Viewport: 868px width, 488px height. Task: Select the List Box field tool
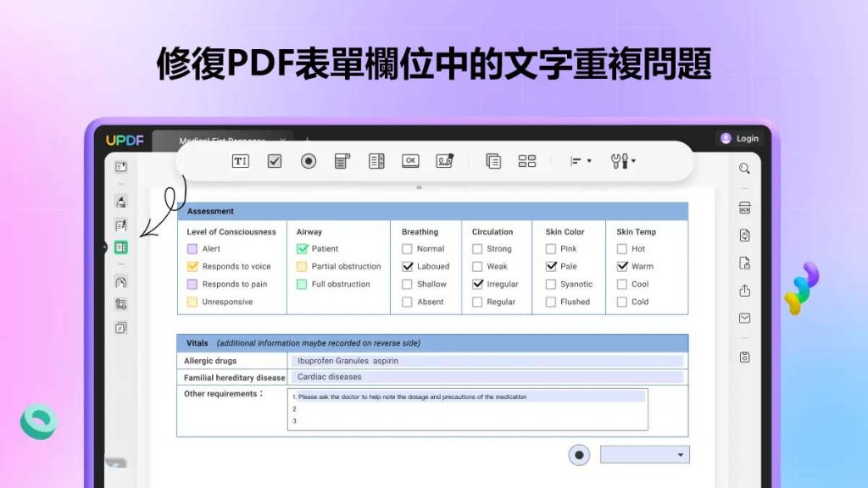pyautogui.click(x=376, y=161)
